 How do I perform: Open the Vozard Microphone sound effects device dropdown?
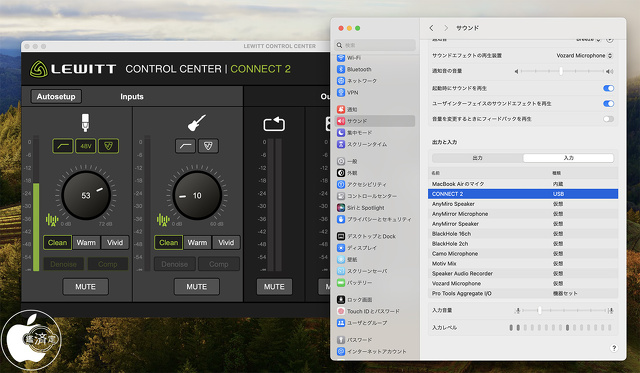point(584,56)
